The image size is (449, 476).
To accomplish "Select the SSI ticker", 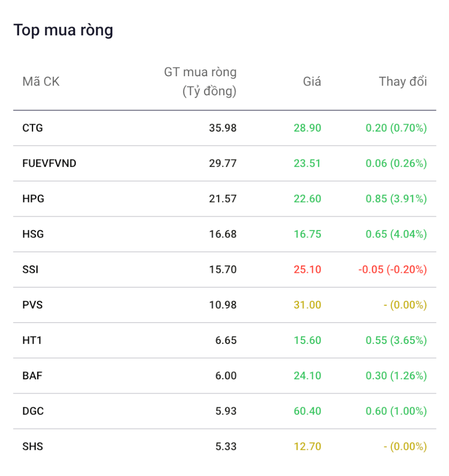I will pyautogui.click(x=30, y=270).
